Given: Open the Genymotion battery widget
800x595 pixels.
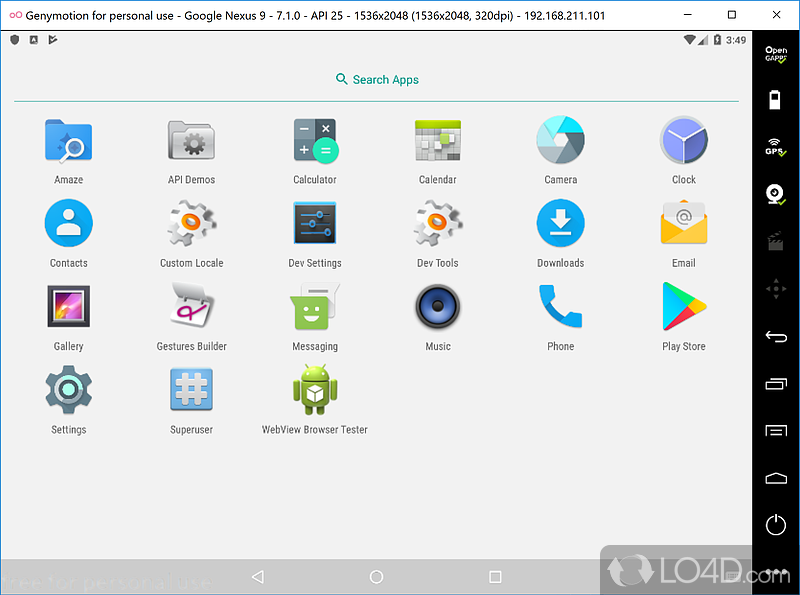Looking at the screenshot, I should click(775, 100).
